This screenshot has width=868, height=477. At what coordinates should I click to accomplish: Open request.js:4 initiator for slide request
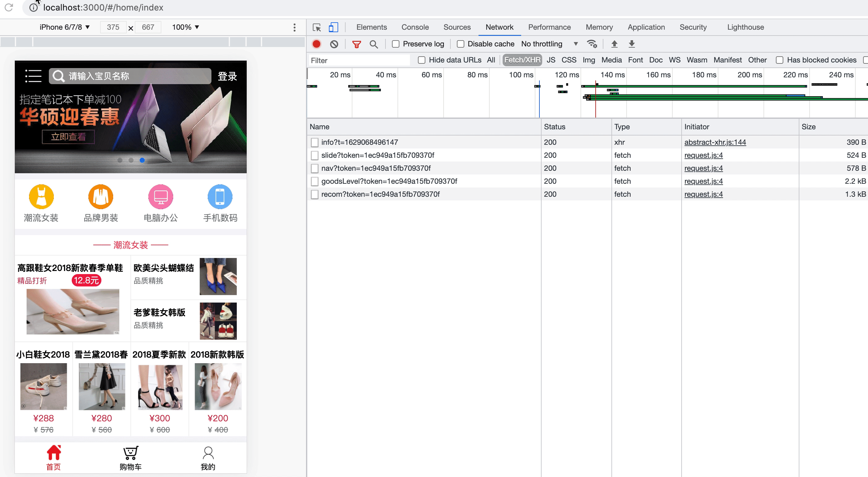(703, 155)
